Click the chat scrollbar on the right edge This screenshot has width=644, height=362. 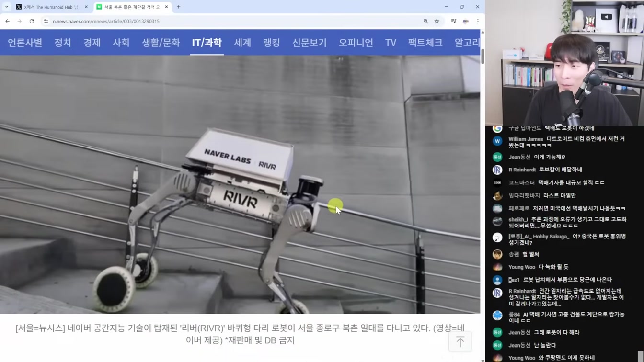[641, 355]
